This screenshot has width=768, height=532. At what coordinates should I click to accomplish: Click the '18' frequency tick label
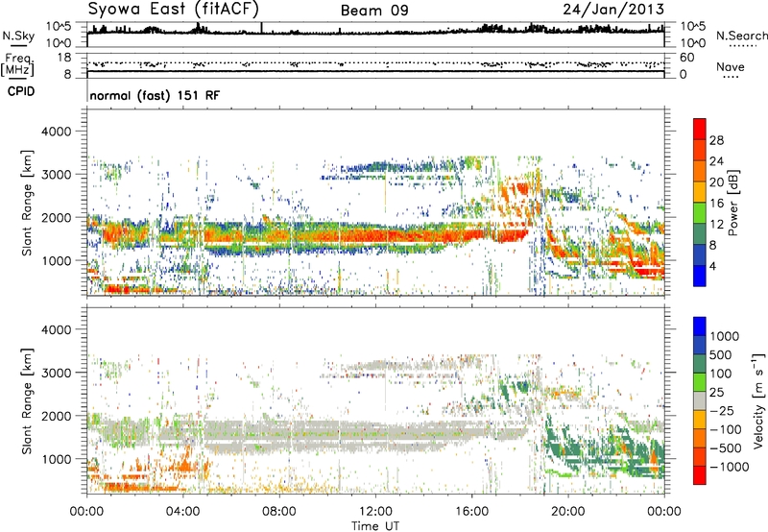[64, 58]
